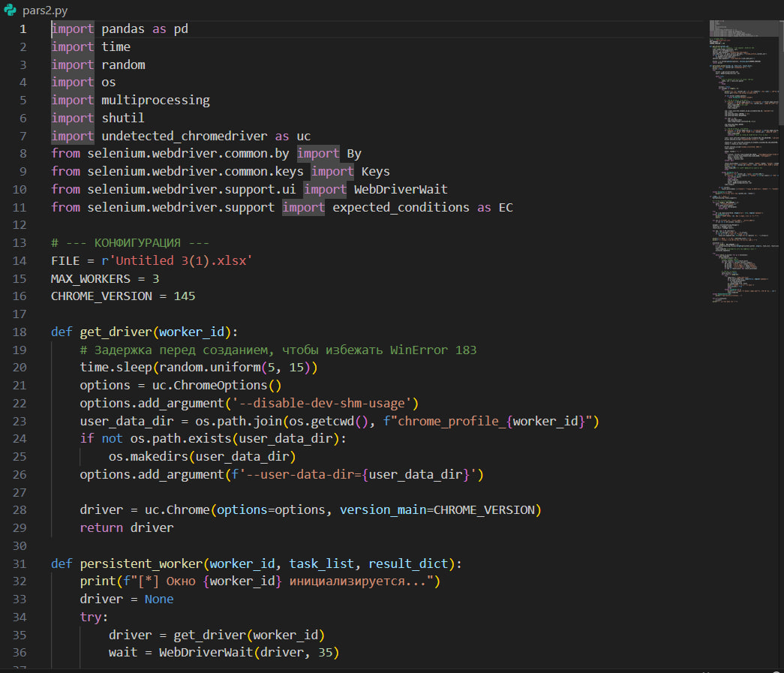Image resolution: width=784 pixels, height=673 pixels.
Task: Click 'os.path.exists' on line 24
Action: [x=181, y=439]
